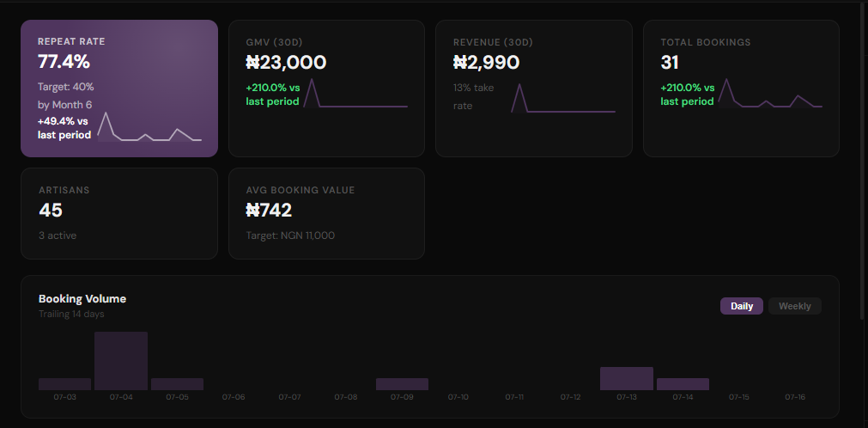The image size is (868, 428).
Task: Click the Revenue sparkline chart
Action: tap(563, 98)
